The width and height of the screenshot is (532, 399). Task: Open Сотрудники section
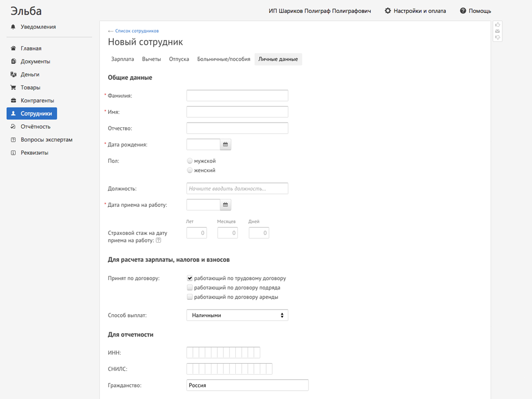tap(32, 113)
